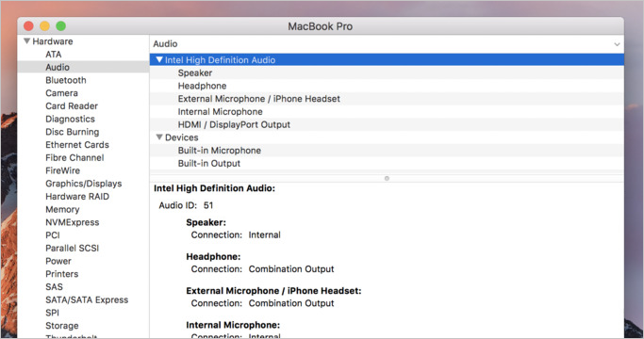
Task: Click the Headphone heading in details pane
Action: 213,256
